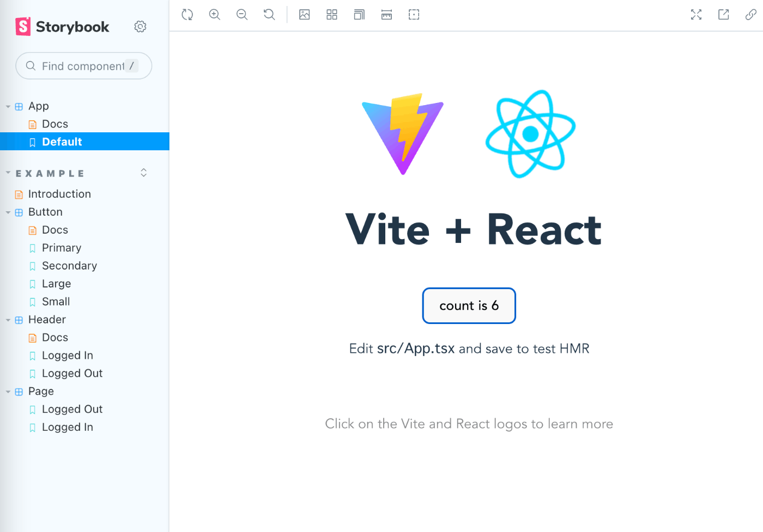Image resolution: width=763 pixels, height=532 pixels.
Task: Click the App component grid icon
Action: pyautogui.click(x=19, y=107)
